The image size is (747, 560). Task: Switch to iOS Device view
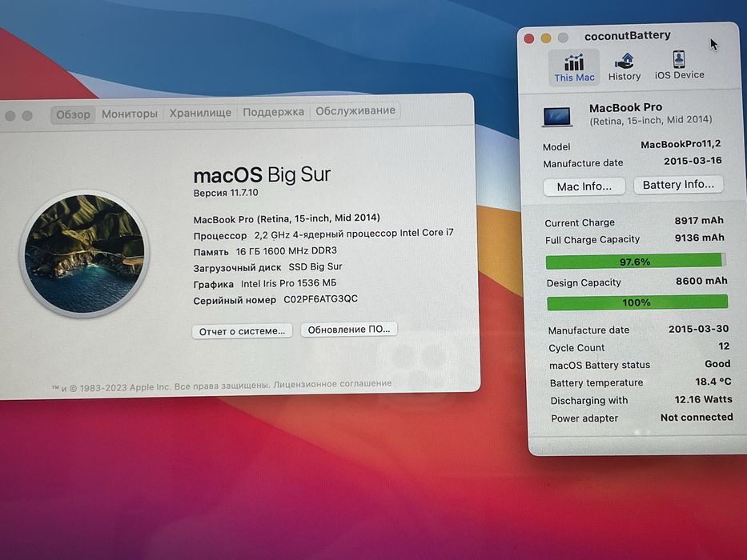click(x=679, y=66)
